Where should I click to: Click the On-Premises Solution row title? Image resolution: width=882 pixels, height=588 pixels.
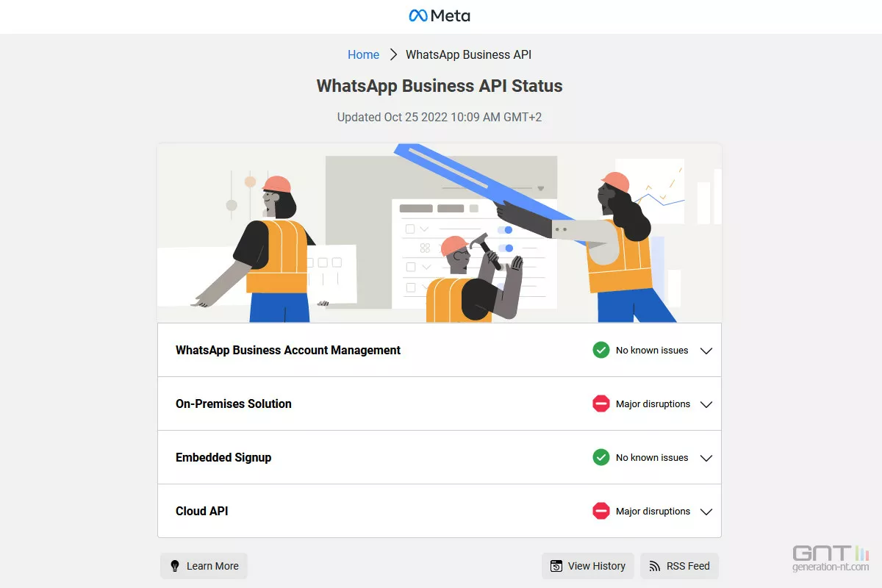tap(234, 404)
